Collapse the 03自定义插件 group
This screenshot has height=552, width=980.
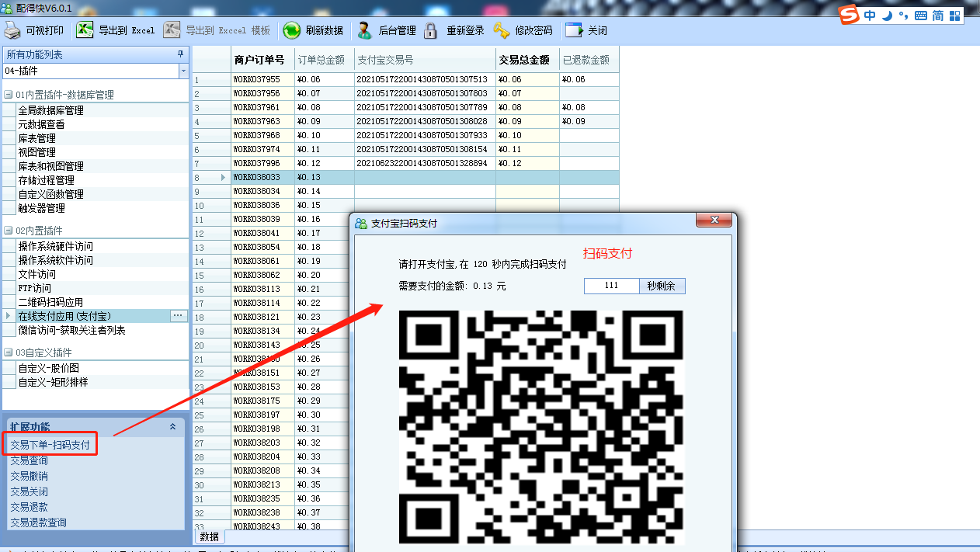click(x=9, y=352)
